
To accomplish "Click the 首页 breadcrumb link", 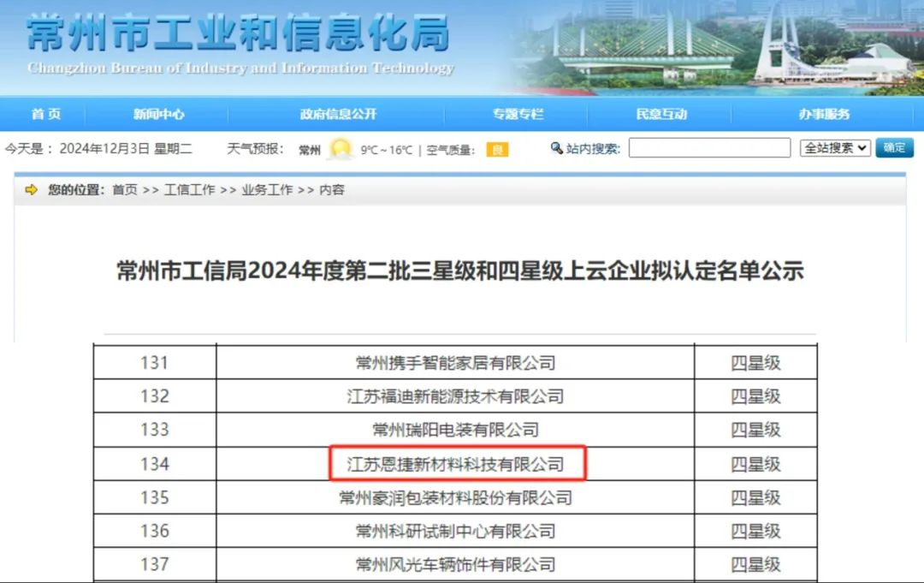I will tap(125, 190).
